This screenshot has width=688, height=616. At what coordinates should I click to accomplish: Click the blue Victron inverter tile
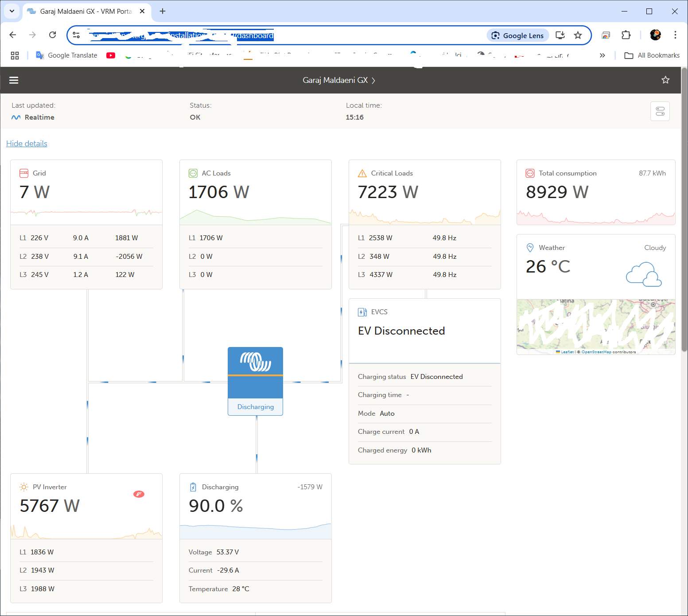[x=255, y=381]
